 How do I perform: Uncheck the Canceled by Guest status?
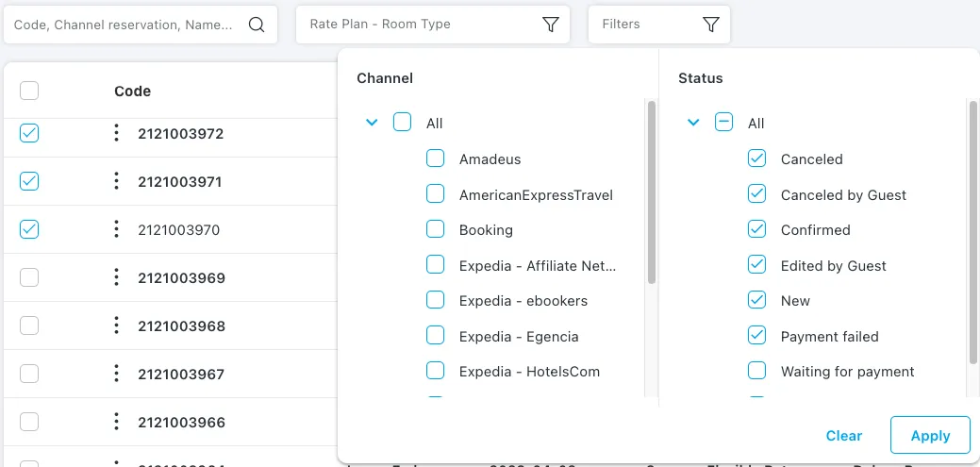point(756,193)
